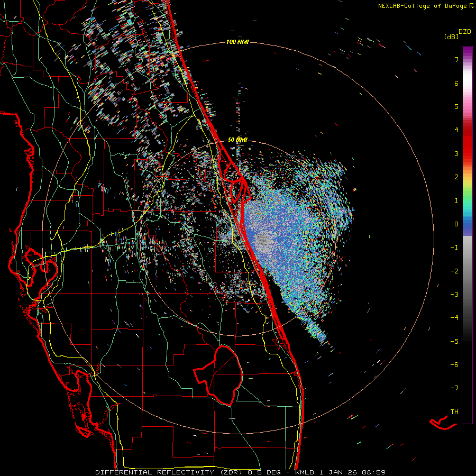Click the positive "2" color scale tick label

pos(456,177)
